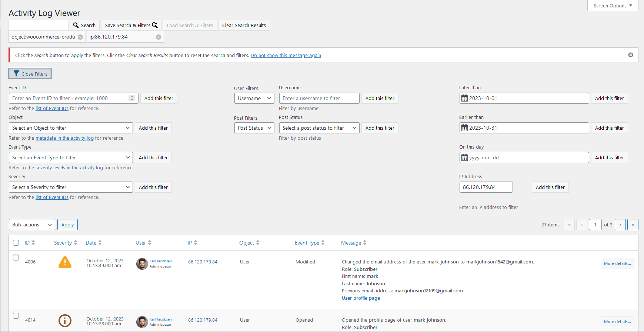Sort by Date column arrows

coord(100,243)
